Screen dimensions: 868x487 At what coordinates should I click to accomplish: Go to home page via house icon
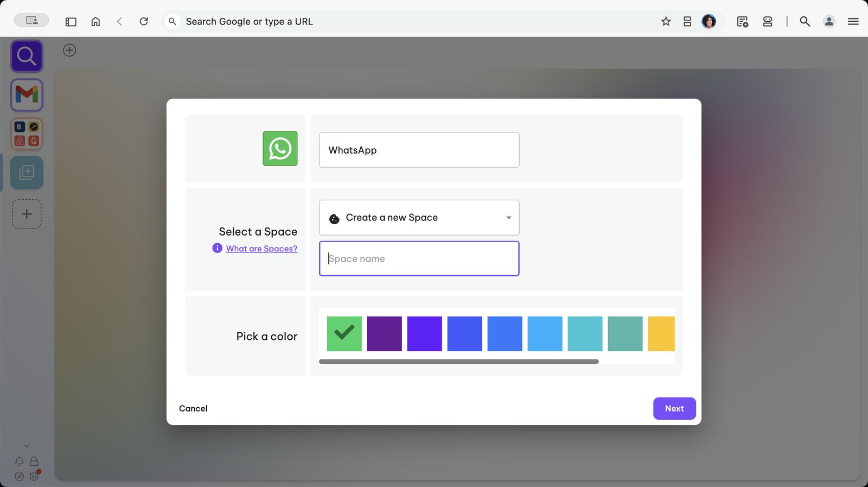tap(95, 22)
